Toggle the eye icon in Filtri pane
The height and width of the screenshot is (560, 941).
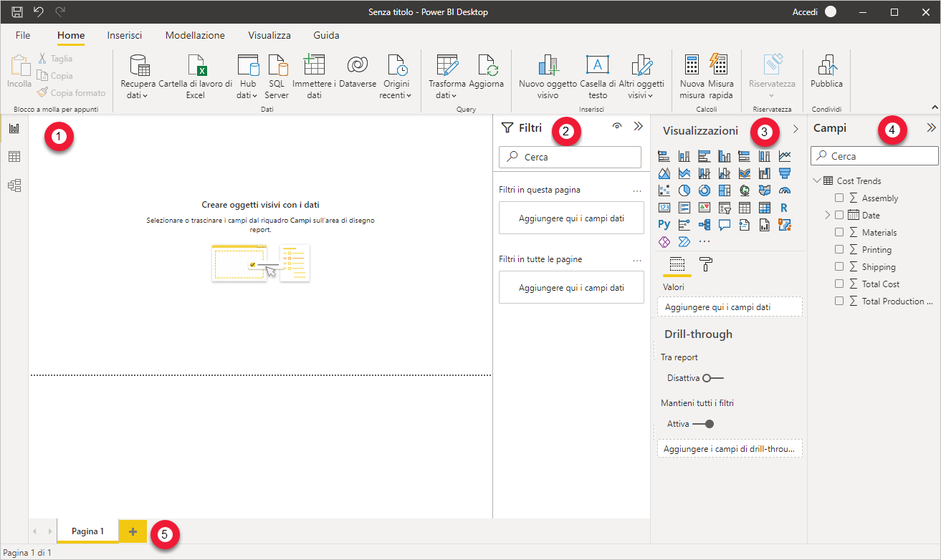616,127
